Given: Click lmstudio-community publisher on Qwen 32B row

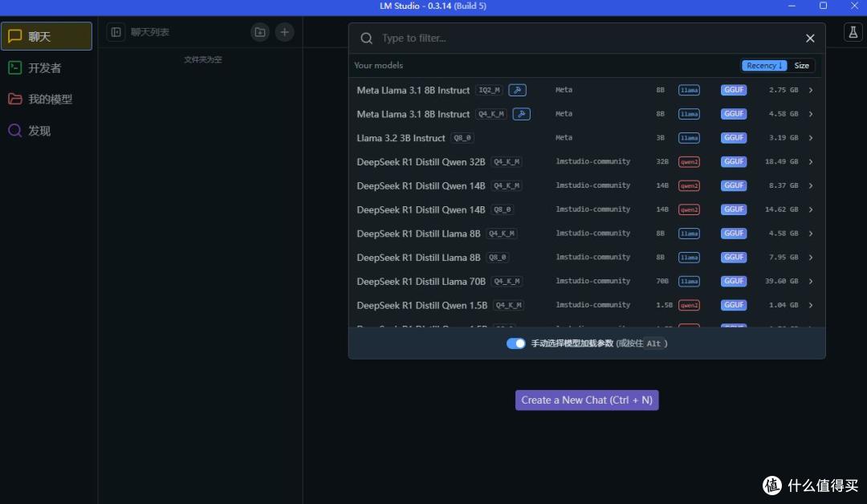Looking at the screenshot, I should pos(592,161).
